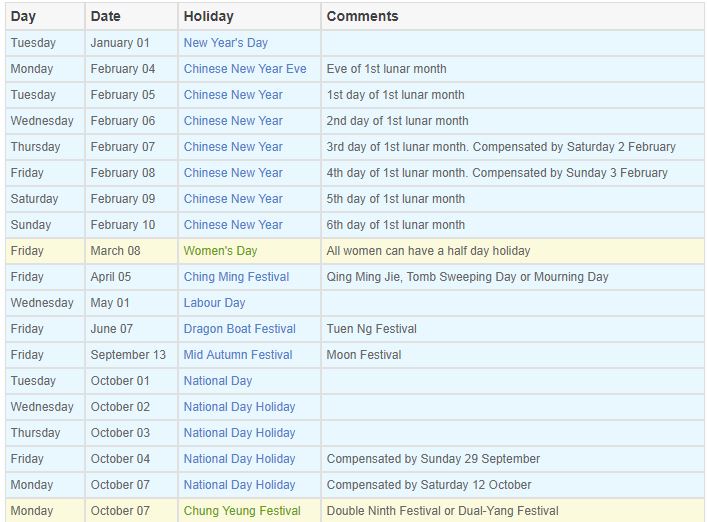Click National Day Holiday link for October 02
This screenshot has width=707, height=522.
click(239, 407)
